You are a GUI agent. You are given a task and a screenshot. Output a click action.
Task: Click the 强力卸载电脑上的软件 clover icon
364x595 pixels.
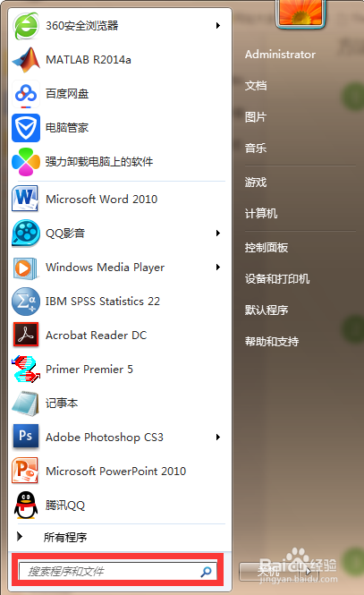point(26,162)
